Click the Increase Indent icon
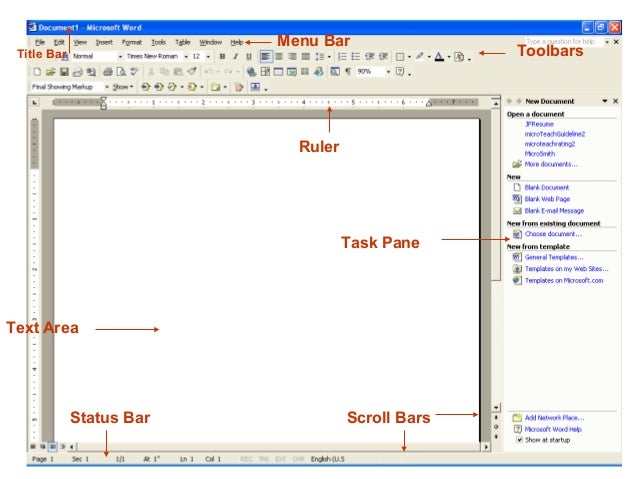 [383, 57]
